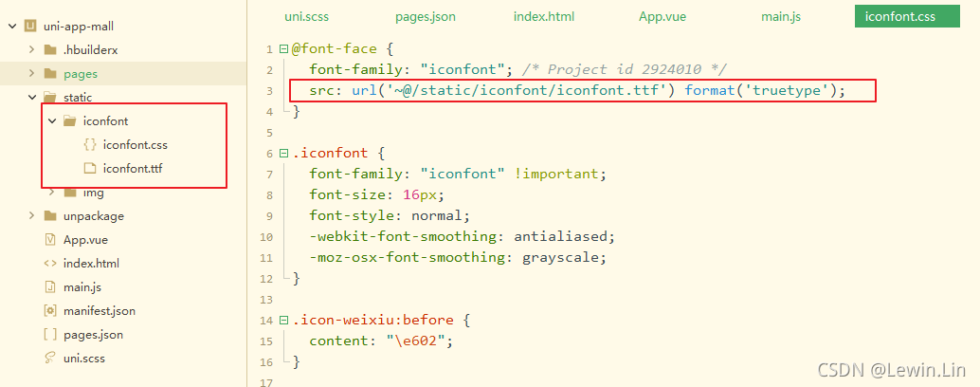Collapse the uni-app-mall project root

coord(12,27)
